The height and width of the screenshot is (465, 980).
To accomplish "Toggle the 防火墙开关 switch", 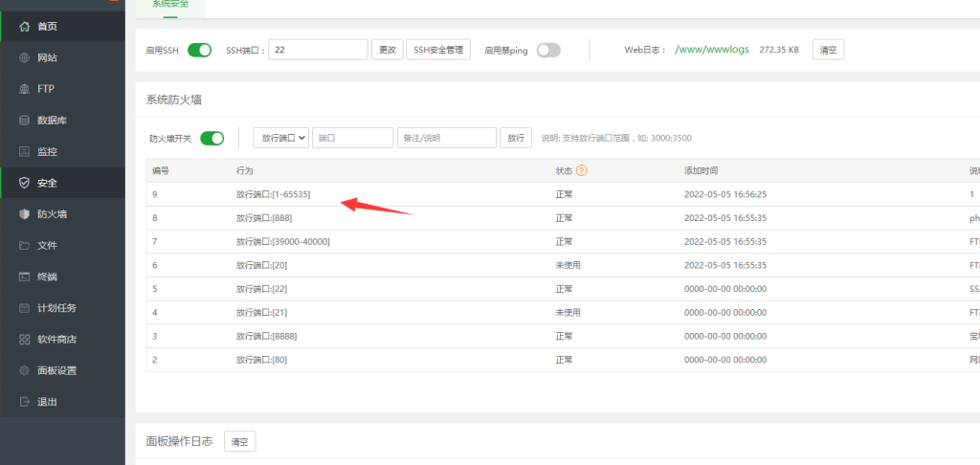I will [x=212, y=138].
